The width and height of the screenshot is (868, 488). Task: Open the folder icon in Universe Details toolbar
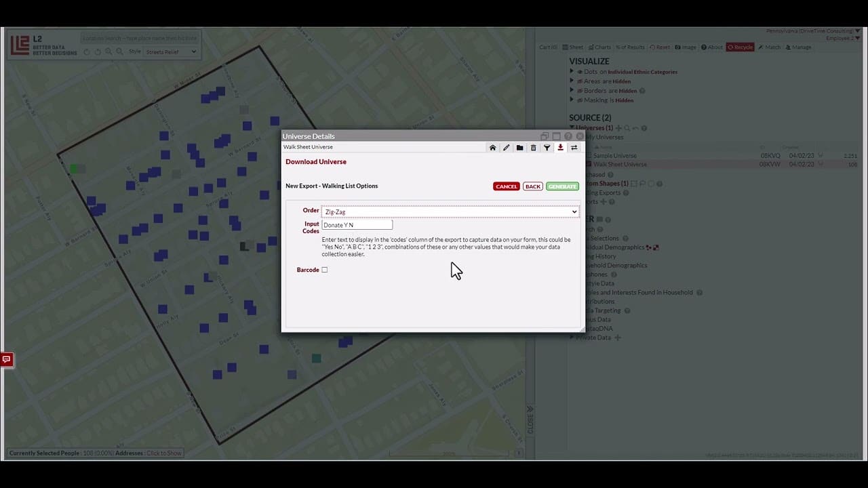(519, 148)
